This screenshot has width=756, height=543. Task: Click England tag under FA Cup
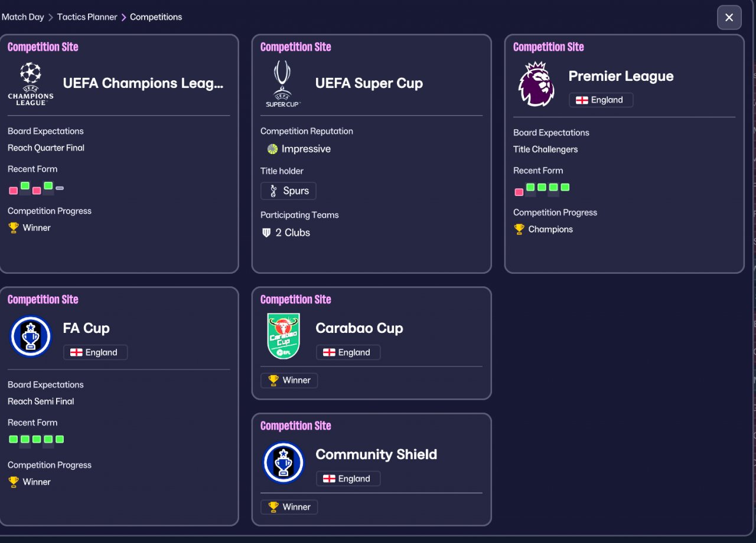(95, 352)
